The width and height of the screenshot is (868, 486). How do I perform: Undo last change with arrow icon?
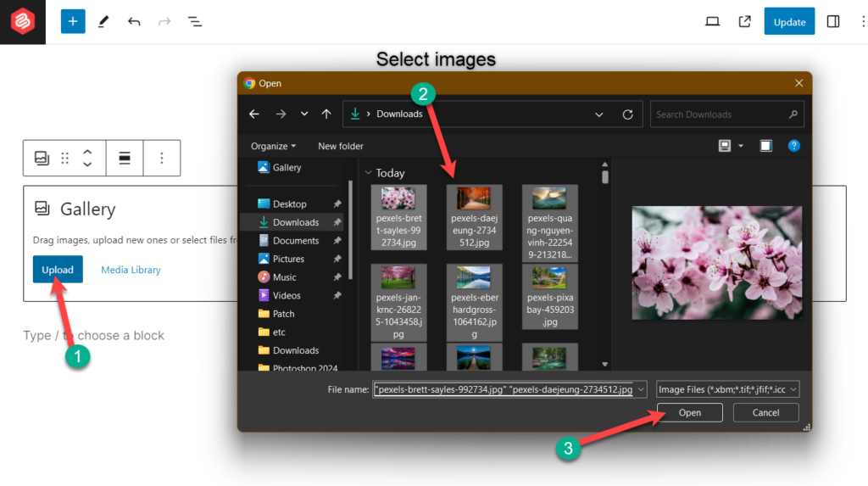(134, 21)
